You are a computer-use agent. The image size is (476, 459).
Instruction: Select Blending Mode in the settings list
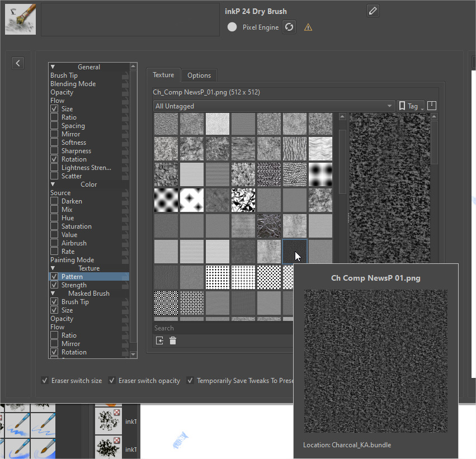tap(73, 84)
